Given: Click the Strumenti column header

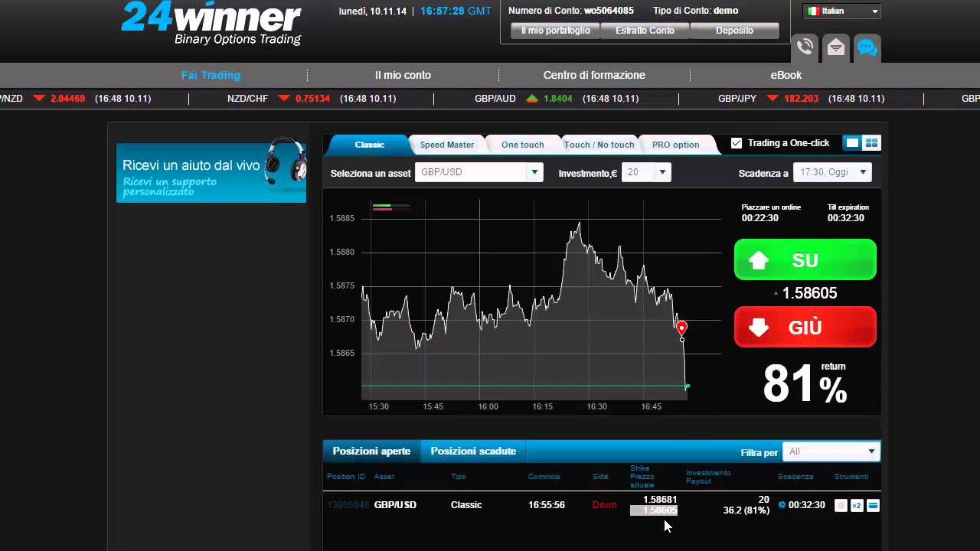Looking at the screenshot, I should (851, 477).
